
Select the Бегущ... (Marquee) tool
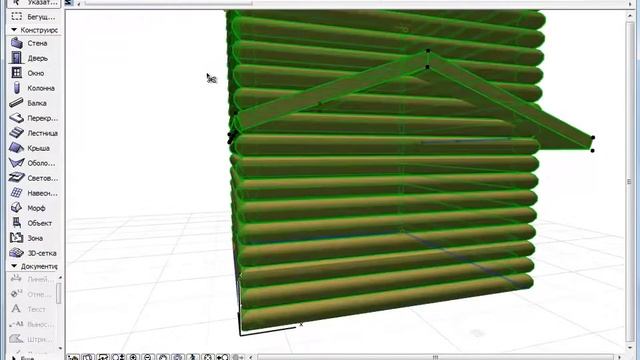click(x=34, y=17)
